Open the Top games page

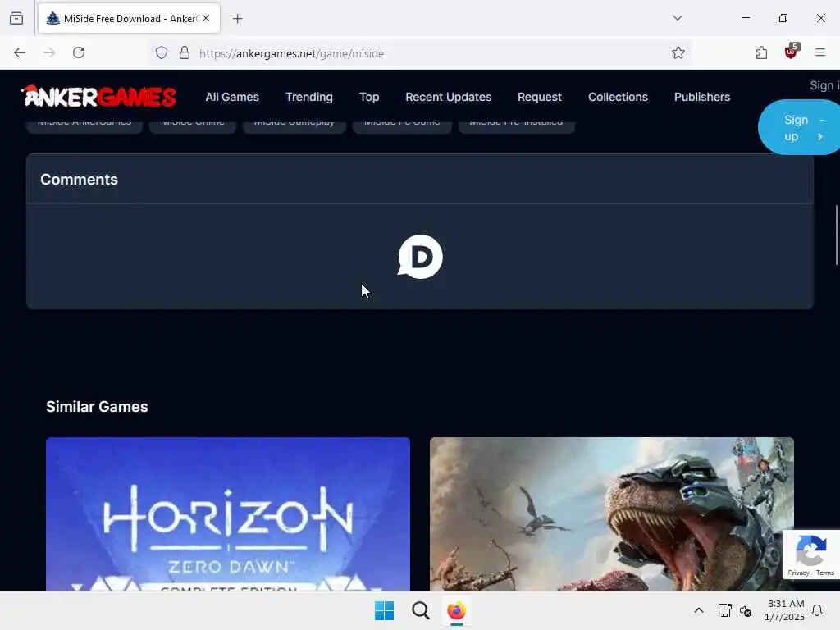369,97
